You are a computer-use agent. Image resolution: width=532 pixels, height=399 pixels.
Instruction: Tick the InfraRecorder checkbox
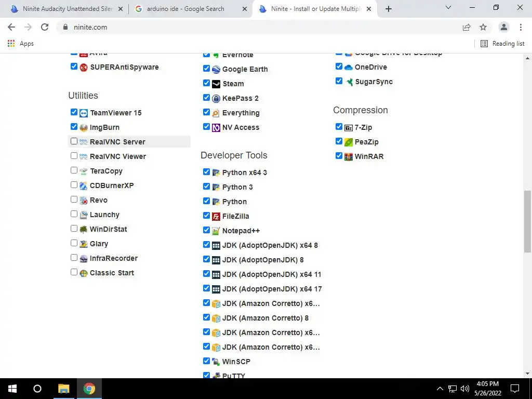(x=74, y=258)
